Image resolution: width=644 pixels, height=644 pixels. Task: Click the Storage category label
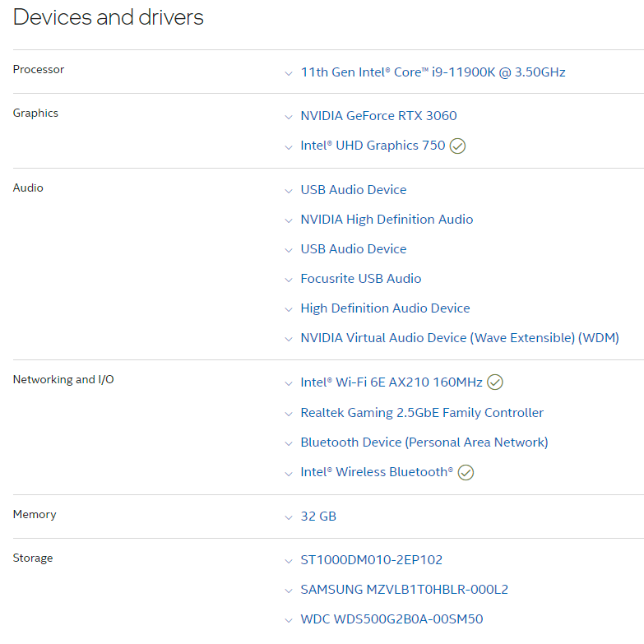click(x=33, y=558)
